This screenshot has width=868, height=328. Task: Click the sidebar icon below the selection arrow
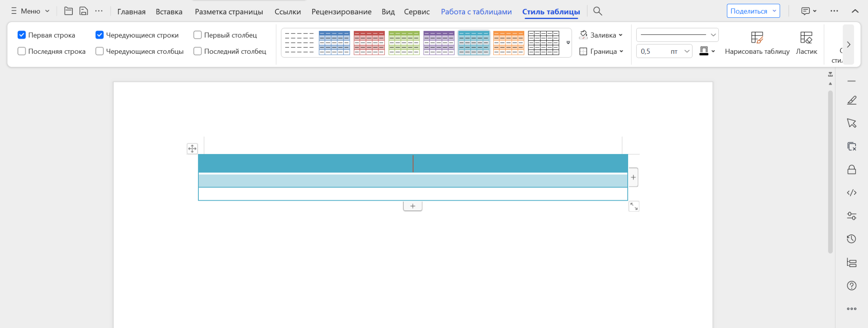[851, 146]
